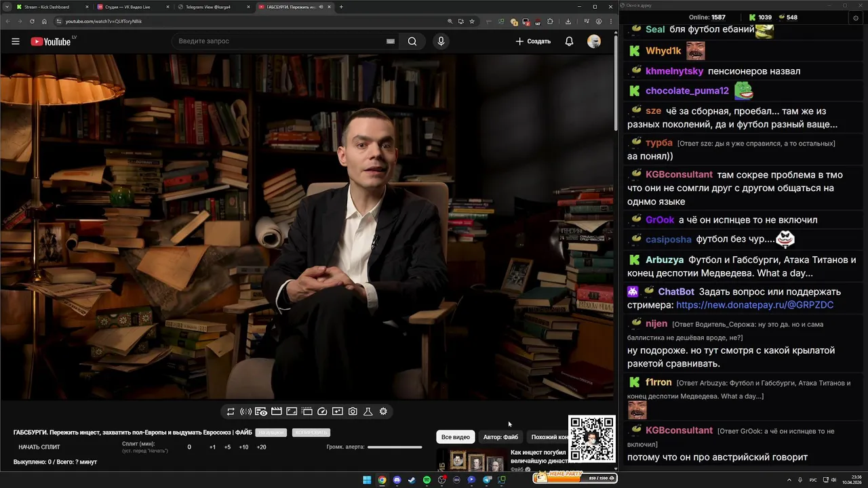The height and width of the screenshot is (488, 868).
Task: Reload the page in the browser
Action: 31,21
